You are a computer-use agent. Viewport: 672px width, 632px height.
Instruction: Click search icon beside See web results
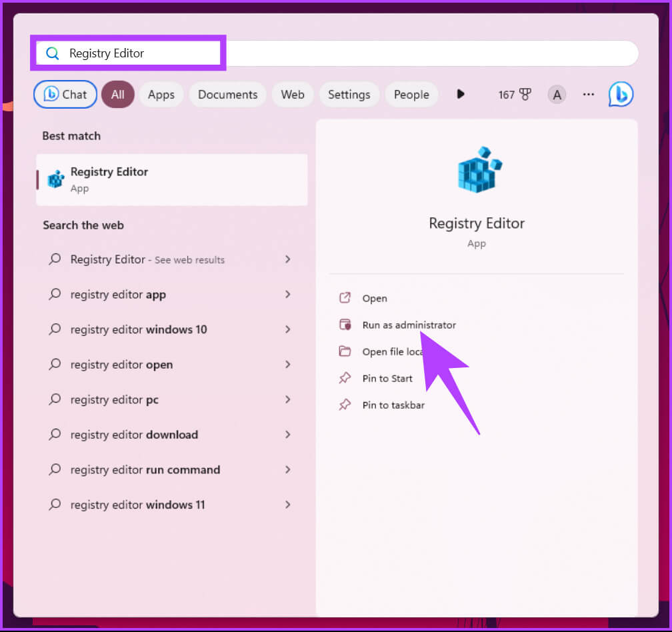coord(55,259)
